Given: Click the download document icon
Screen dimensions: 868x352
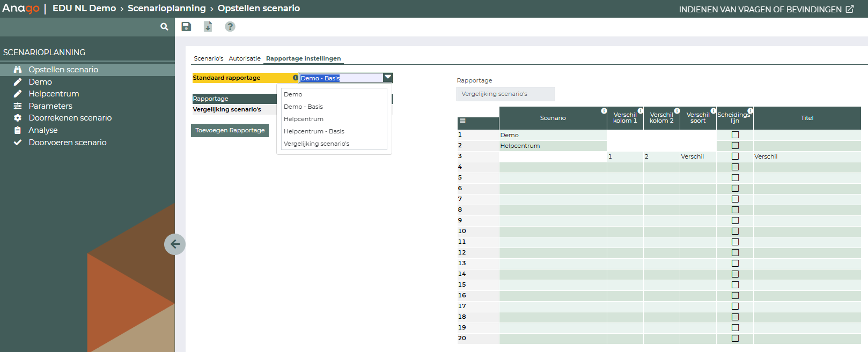Looking at the screenshot, I should click(x=208, y=27).
